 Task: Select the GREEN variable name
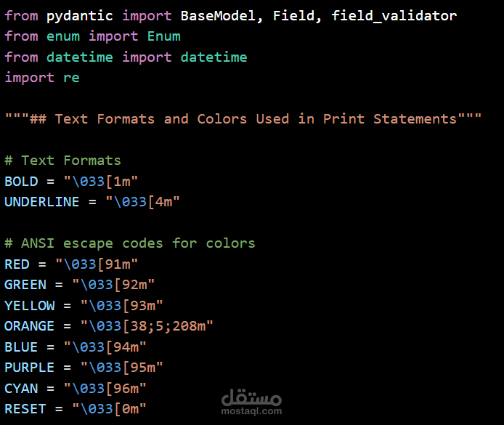(25, 285)
